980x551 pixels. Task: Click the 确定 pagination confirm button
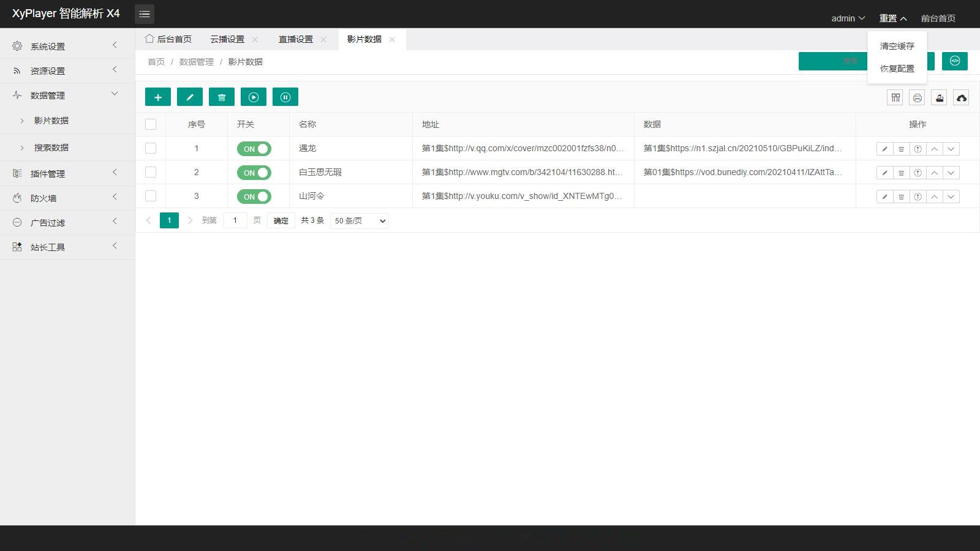(x=281, y=220)
